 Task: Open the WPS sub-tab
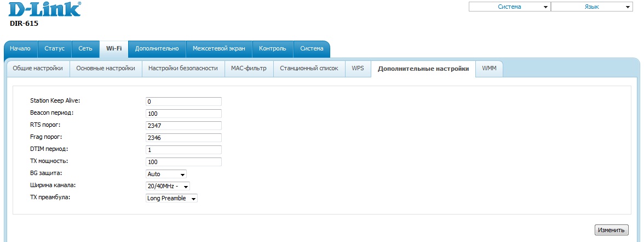pyautogui.click(x=358, y=68)
